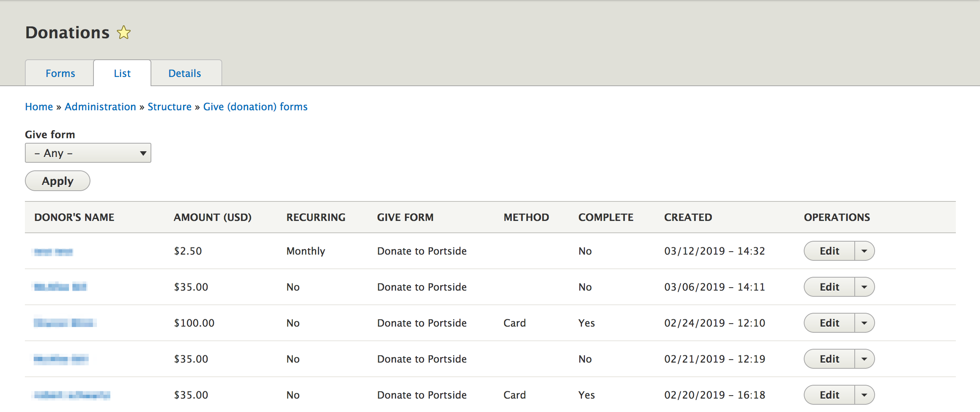Image resolution: width=980 pixels, height=412 pixels.
Task: Expand operations dropdown on the last donation row
Action: (x=865, y=395)
